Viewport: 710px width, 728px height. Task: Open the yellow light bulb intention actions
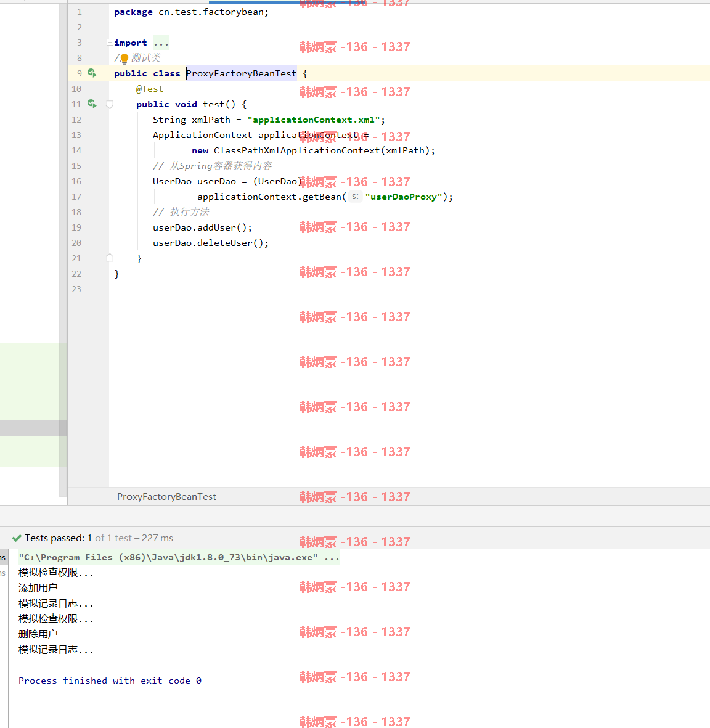point(124,58)
